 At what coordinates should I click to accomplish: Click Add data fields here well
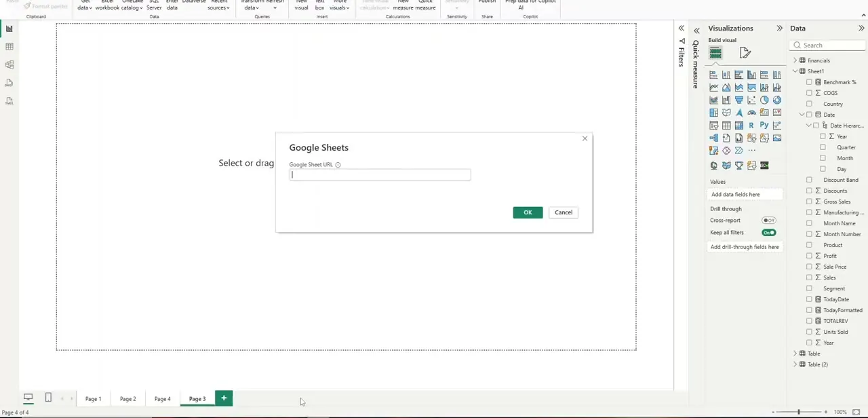coord(745,195)
